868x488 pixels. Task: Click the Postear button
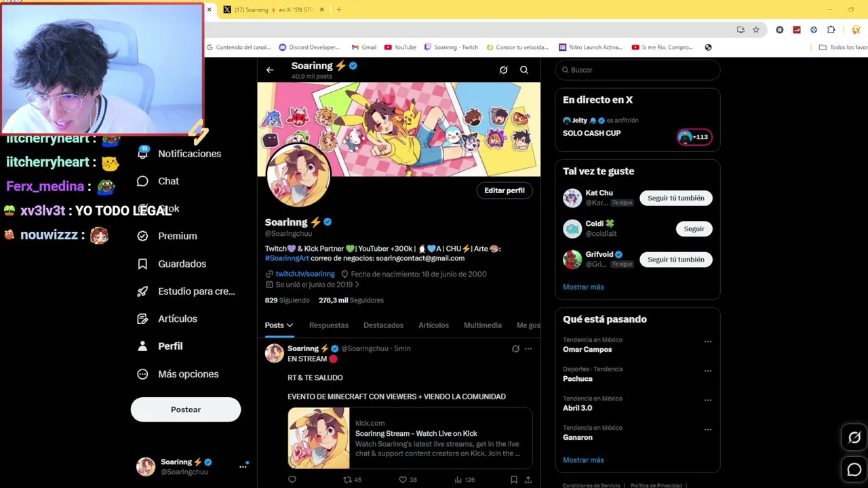pyautogui.click(x=186, y=409)
